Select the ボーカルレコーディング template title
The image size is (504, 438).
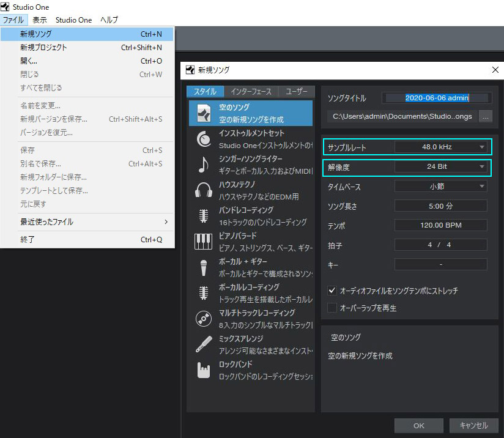point(249,287)
